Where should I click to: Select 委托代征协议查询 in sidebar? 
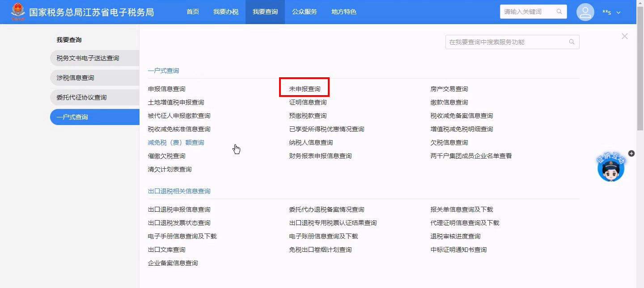pyautogui.click(x=82, y=97)
